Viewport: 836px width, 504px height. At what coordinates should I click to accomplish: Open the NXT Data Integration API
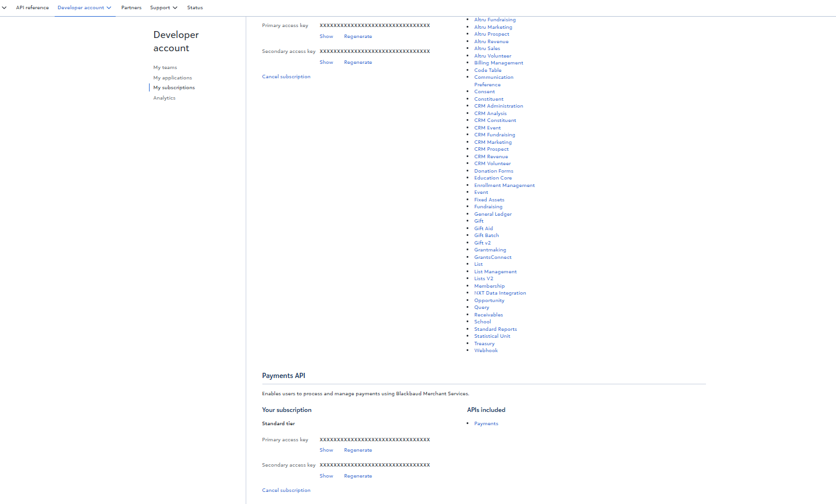pyautogui.click(x=500, y=293)
